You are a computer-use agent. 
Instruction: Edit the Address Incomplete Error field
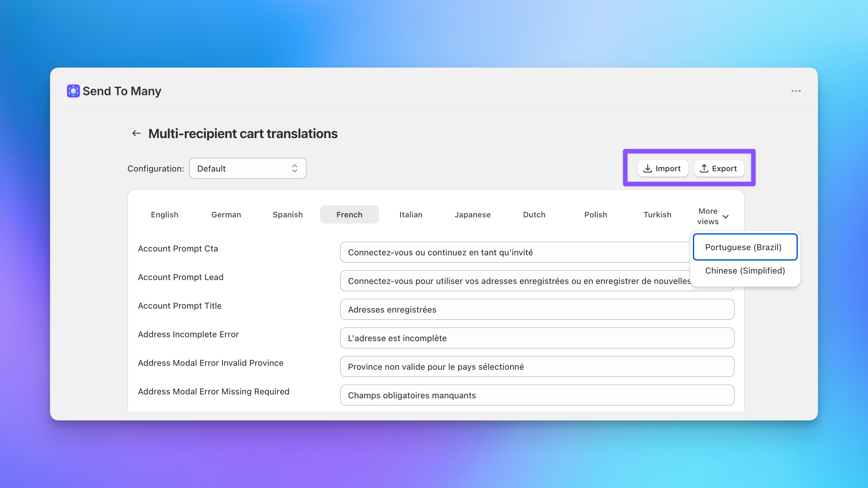coord(537,338)
